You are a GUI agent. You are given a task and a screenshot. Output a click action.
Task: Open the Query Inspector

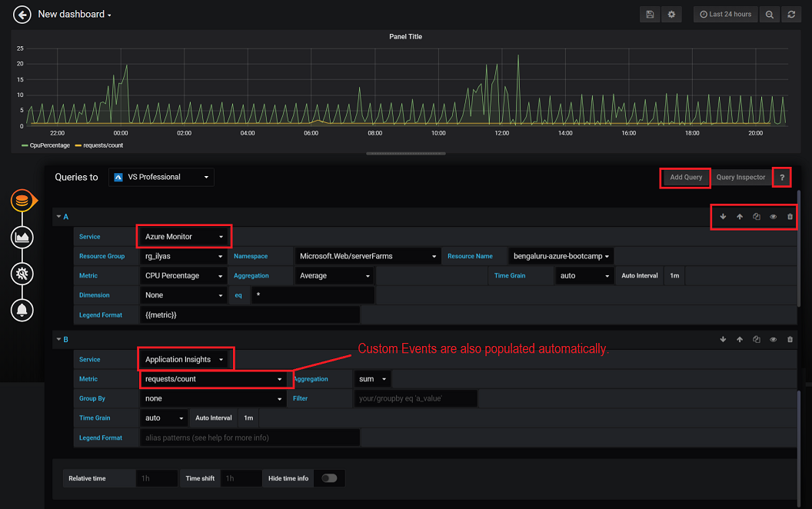[x=740, y=177]
